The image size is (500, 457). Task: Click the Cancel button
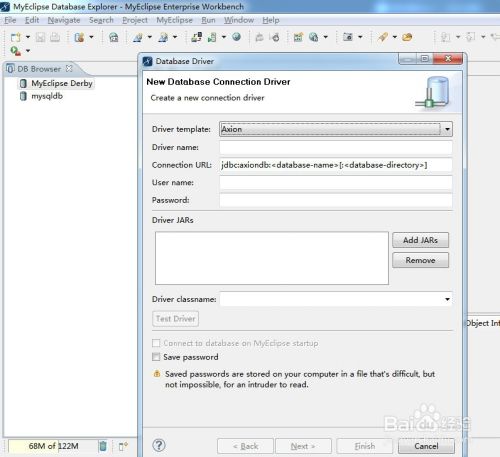426,446
